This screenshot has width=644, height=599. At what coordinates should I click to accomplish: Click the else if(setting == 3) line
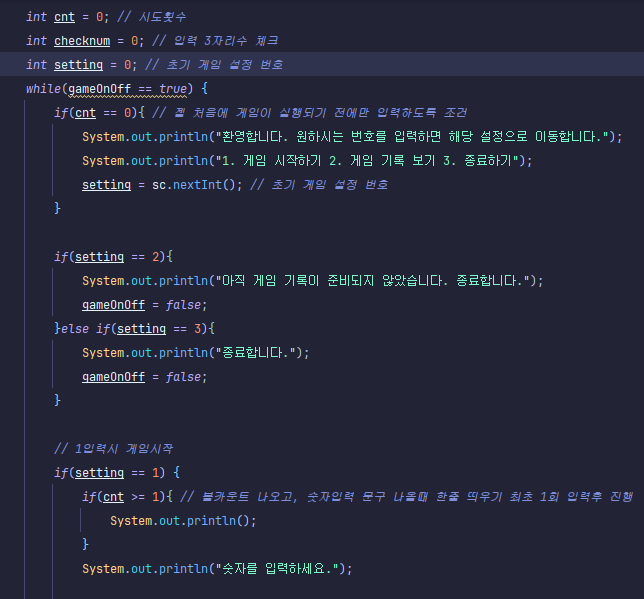click(x=134, y=328)
